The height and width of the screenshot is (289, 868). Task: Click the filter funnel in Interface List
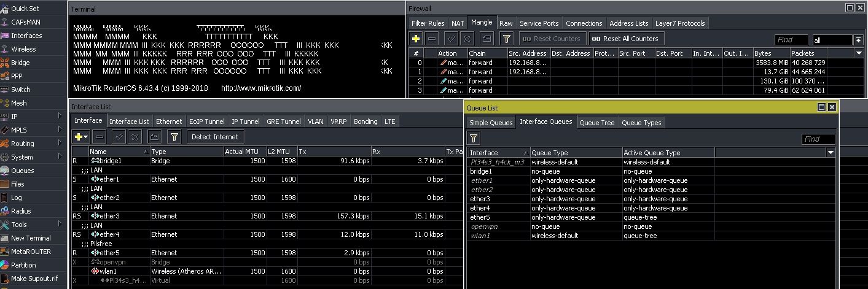pos(174,137)
